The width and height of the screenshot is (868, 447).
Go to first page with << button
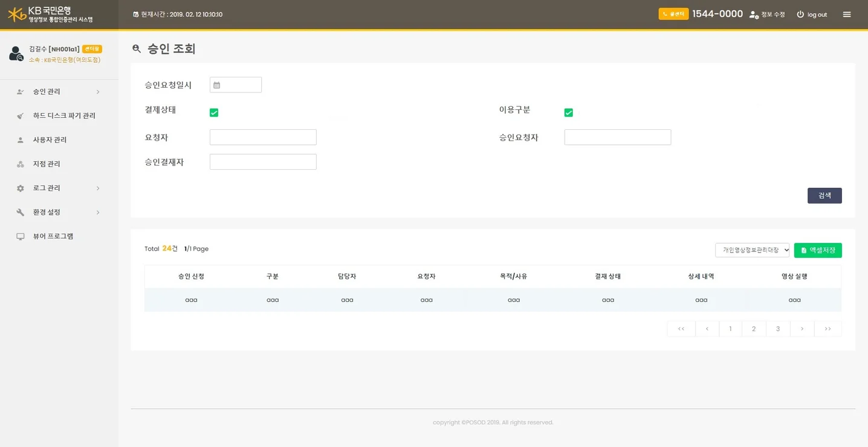681,329
